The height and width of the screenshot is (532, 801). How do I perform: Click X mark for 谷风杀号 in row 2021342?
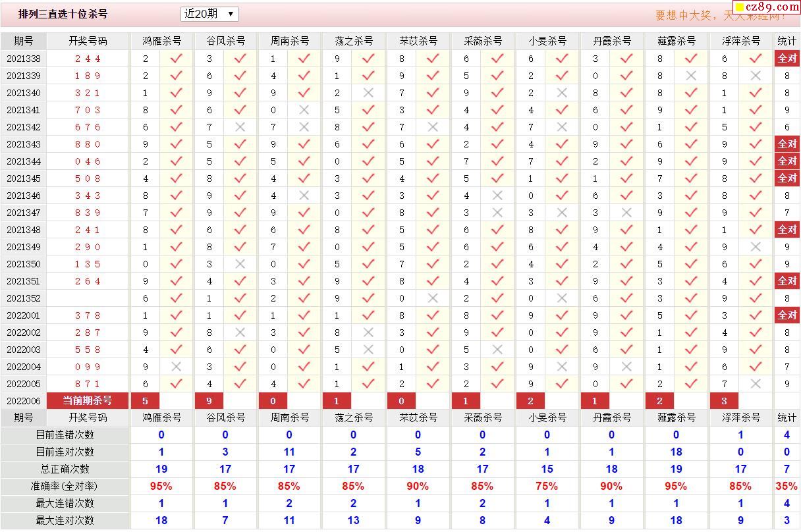point(240,127)
